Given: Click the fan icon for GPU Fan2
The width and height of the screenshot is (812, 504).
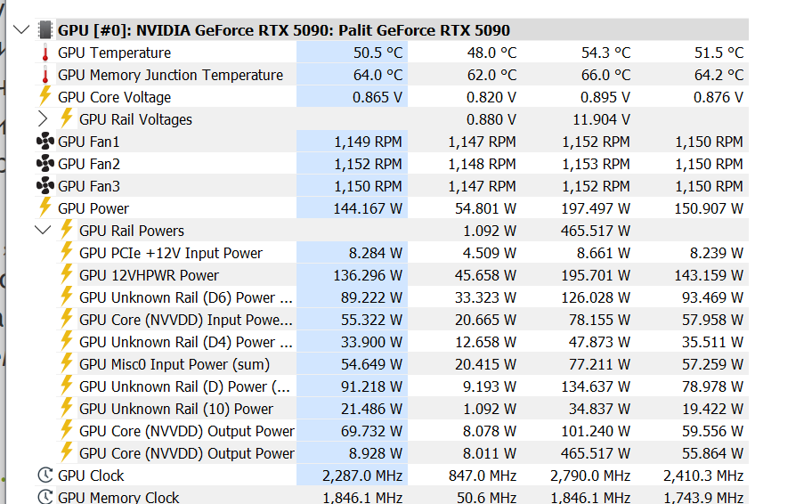Looking at the screenshot, I should tap(45, 163).
